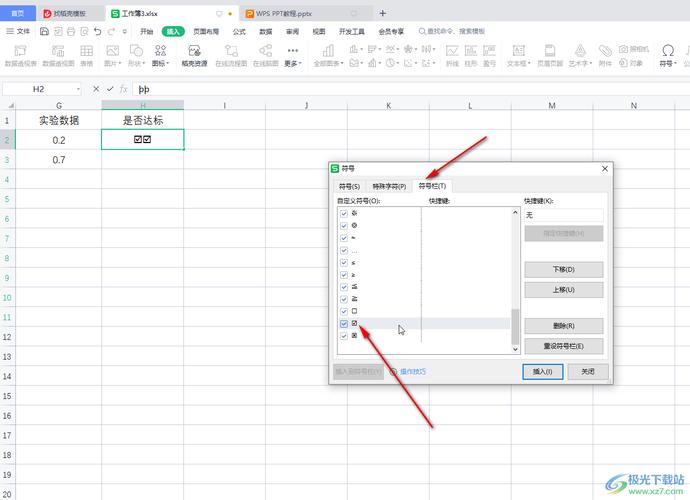Click the 下移(D) Move Down button
The width and height of the screenshot is (690, 500).
coord(564,269)
